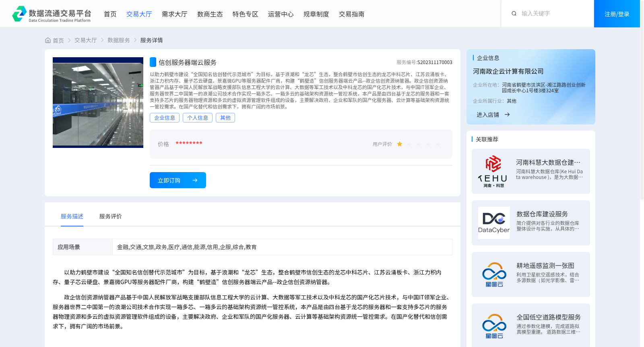Click the platform logo icon

(x=19, y=14)
